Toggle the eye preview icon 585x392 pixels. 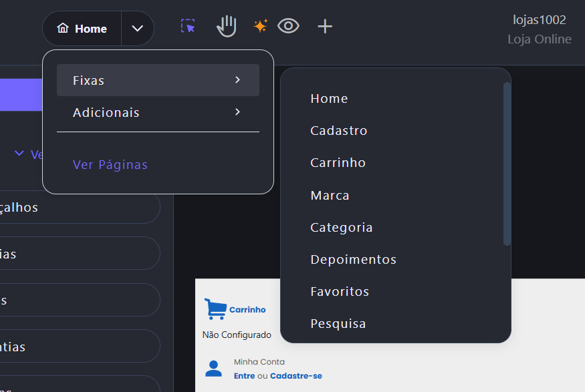[x=288, y=26]
